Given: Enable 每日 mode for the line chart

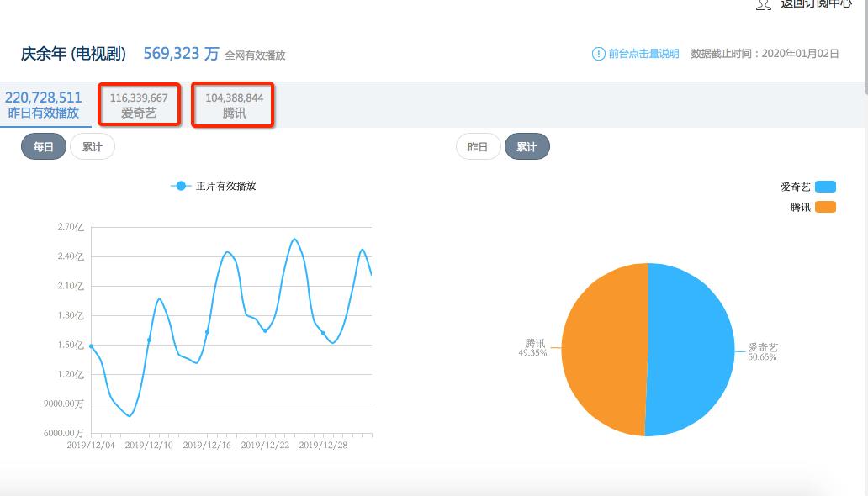Looking at the screenshot, I should point(43,145).
